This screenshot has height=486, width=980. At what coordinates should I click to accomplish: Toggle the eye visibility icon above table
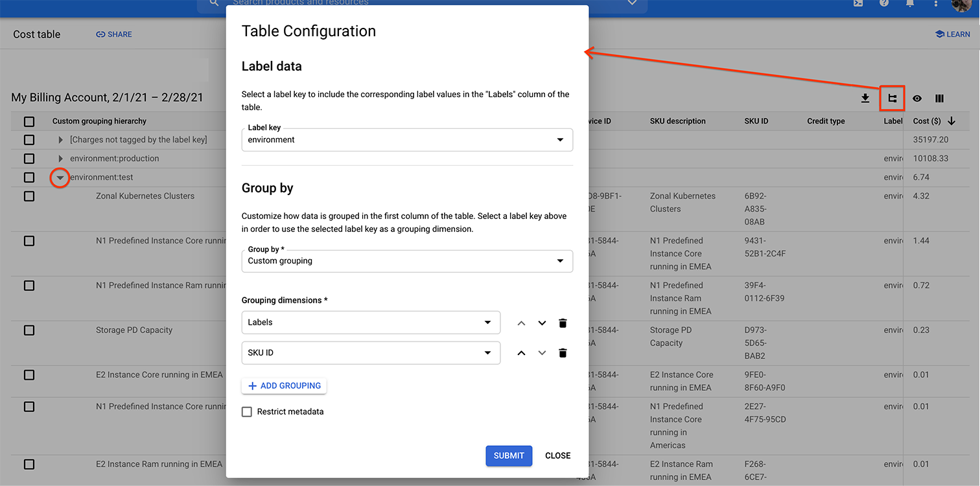pyautogui.click(x=917, y=98)
